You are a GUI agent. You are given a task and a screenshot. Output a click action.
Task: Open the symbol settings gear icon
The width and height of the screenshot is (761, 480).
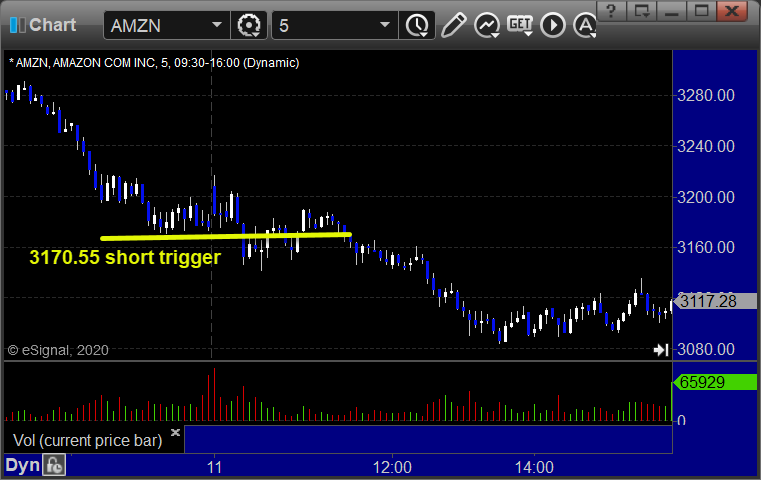(x=248, y=25)
